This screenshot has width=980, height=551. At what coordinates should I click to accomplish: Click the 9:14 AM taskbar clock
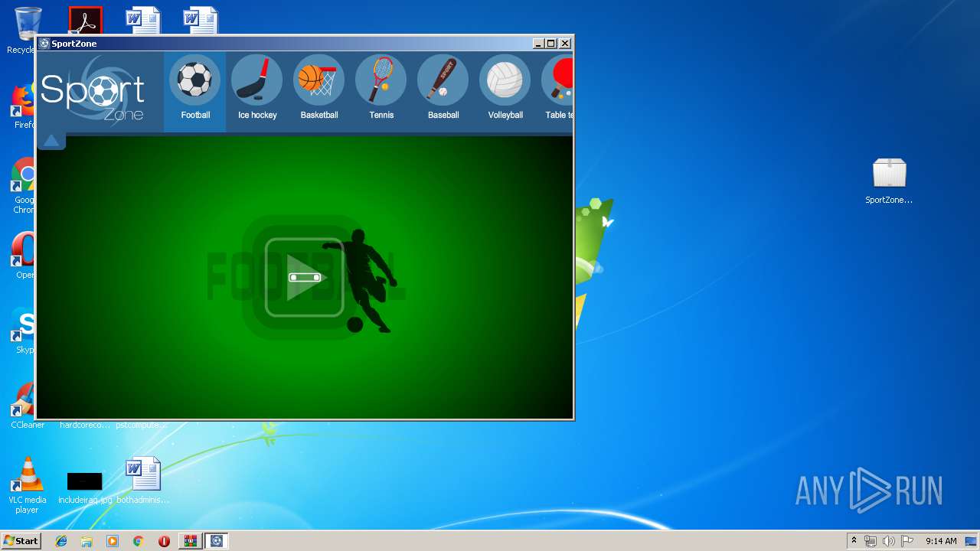[941, 541]
